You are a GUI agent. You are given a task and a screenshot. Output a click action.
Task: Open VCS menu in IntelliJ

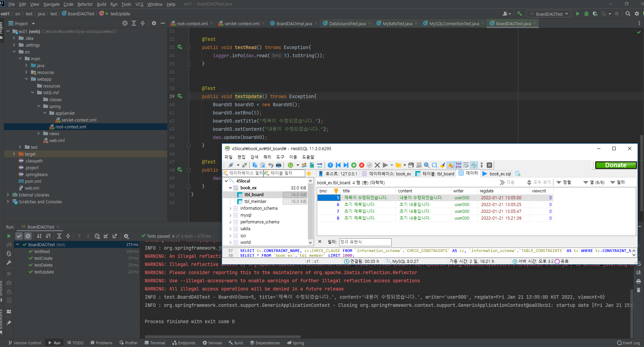coord(139,4)
